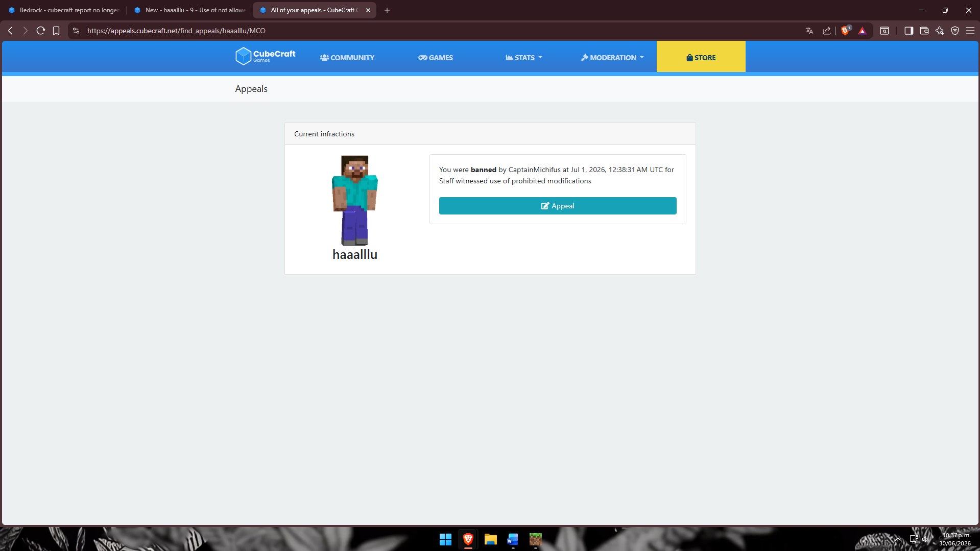Expand the STATS dropdown menu

click(523, 58)
